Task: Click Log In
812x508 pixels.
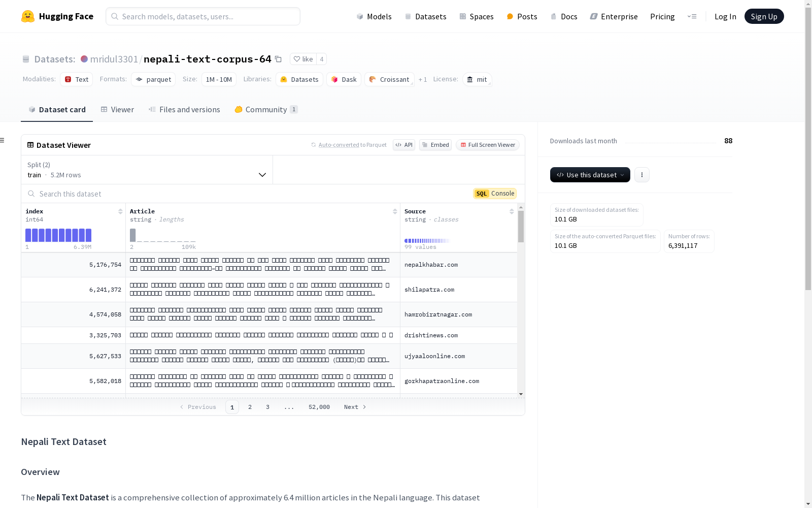Action: (725, 16)
